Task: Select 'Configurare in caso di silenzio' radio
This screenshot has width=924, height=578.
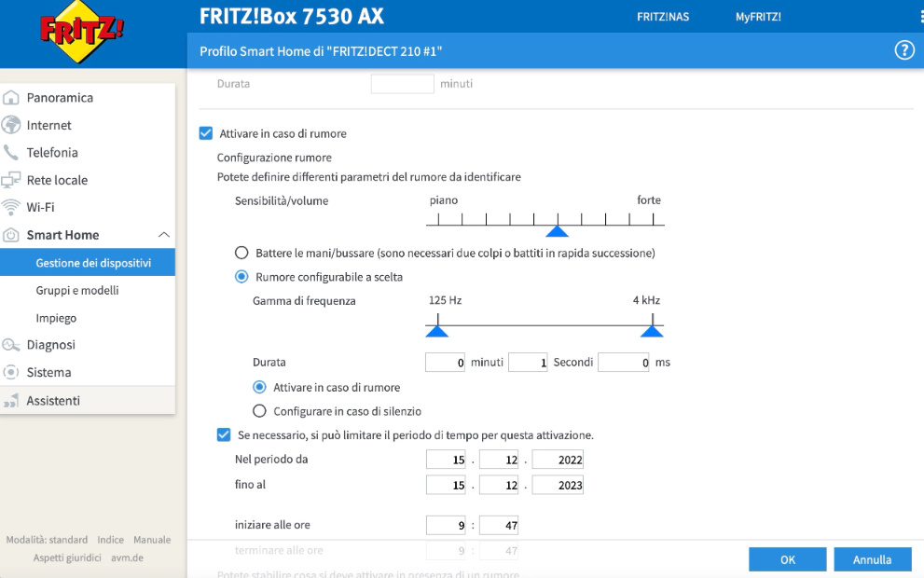Action: [x=259, y=411]
